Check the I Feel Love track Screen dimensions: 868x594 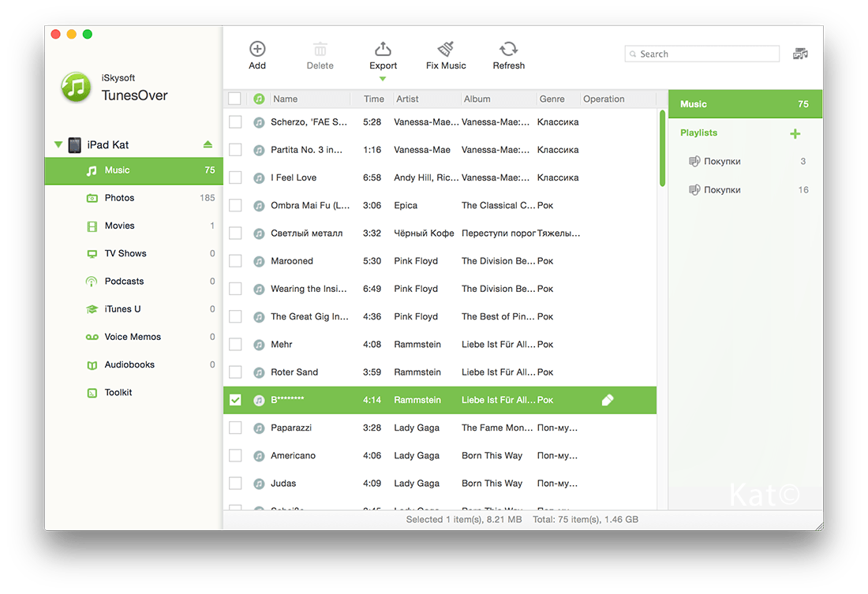coord(235,177)
